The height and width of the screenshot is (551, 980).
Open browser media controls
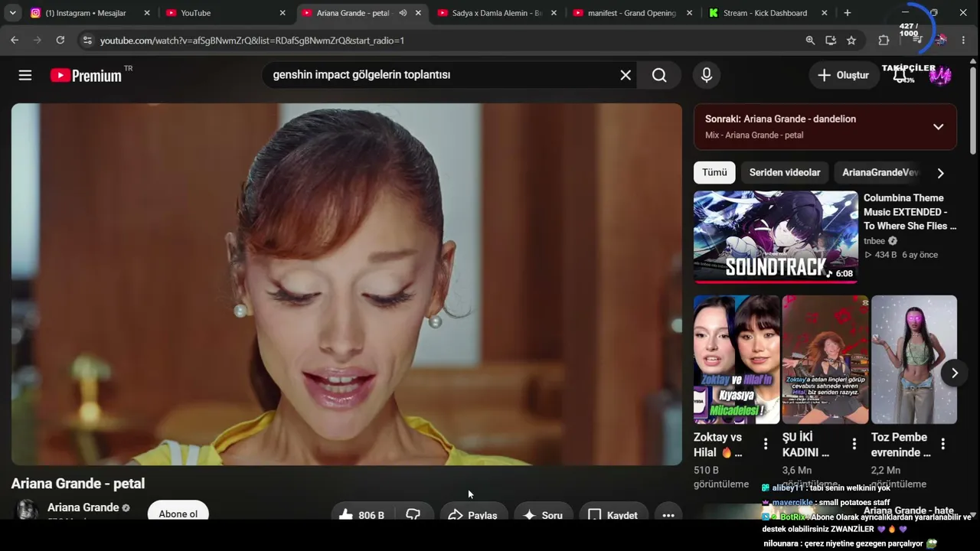[x=918, y=40]
